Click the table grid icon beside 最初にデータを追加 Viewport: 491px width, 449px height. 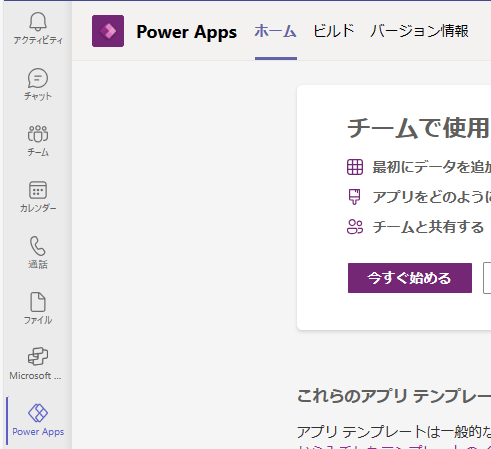click(x=355, y=167)
